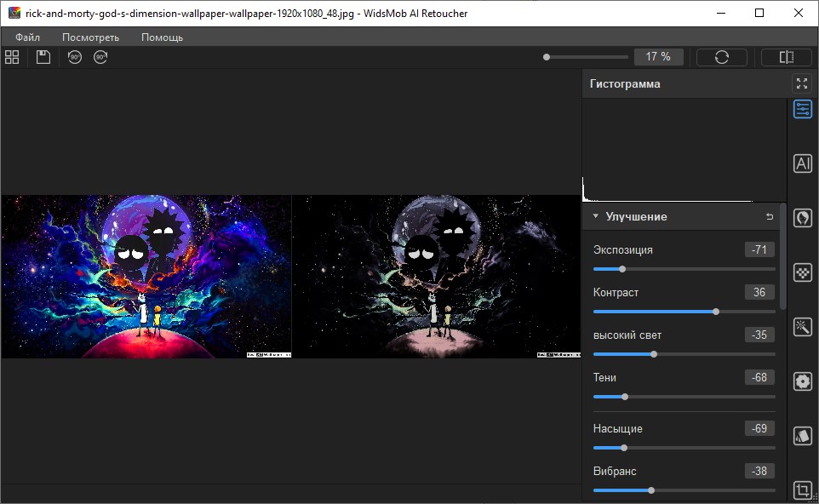Click the Гистограмма panel title
This screenshot has height=504, width=819.
pyautogui.click(x=625, y=83)
